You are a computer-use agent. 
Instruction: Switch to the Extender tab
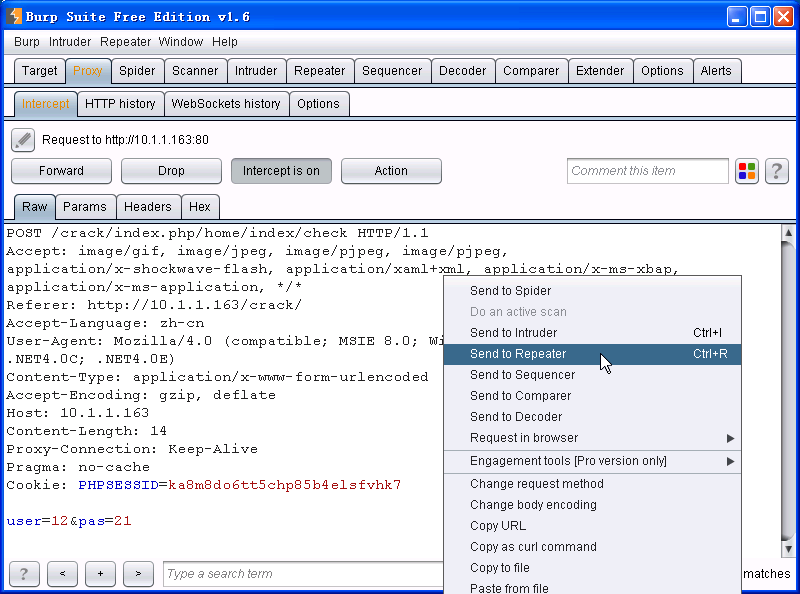pos(600,71)
